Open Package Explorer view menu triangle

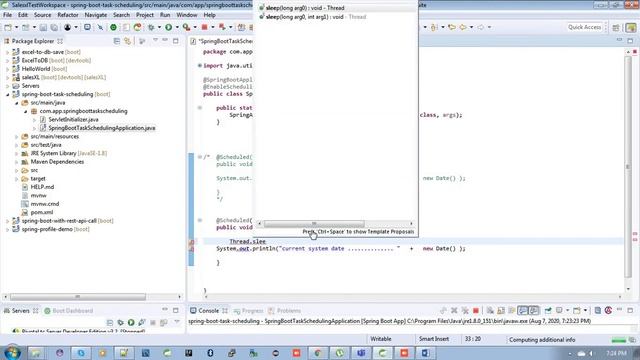click(x=156, y=40)
